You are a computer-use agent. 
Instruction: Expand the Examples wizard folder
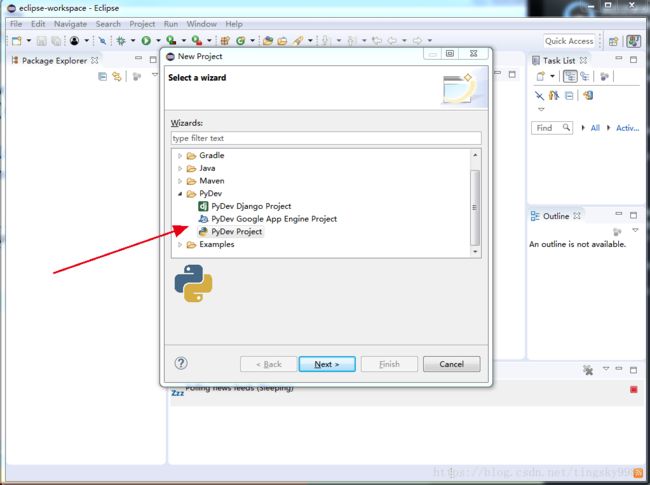pos(180,245)
